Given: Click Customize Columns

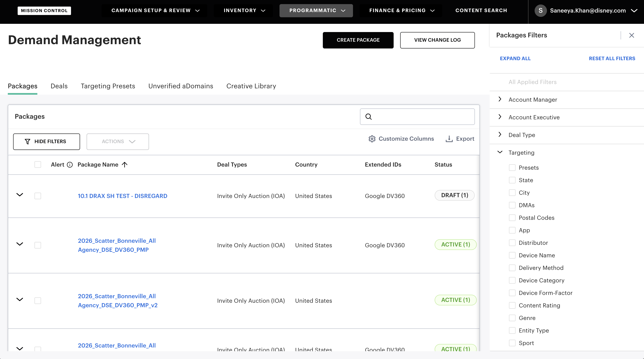Looking at the screenshot, I should [401, 139].
